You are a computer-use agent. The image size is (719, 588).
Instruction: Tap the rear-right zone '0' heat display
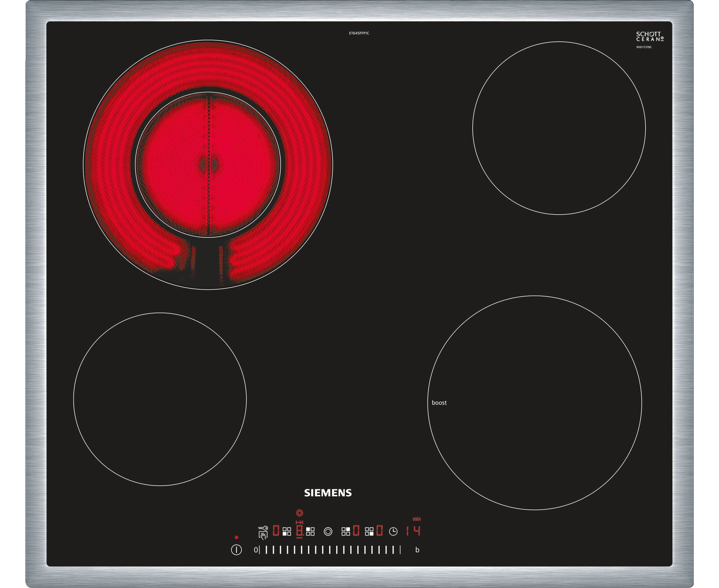point(356,531)
